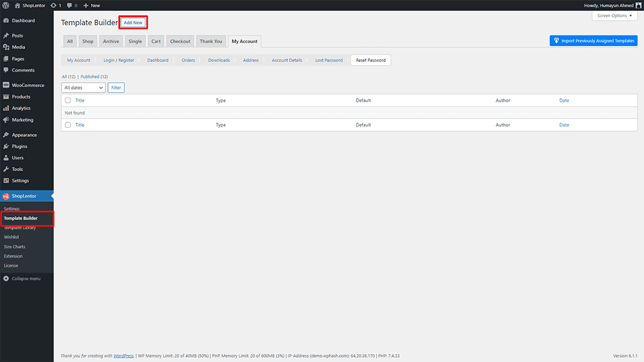The height and width of the screenshot is (362, 644).
Task: Switch to the Single tab
Action: tap(135, 41)
